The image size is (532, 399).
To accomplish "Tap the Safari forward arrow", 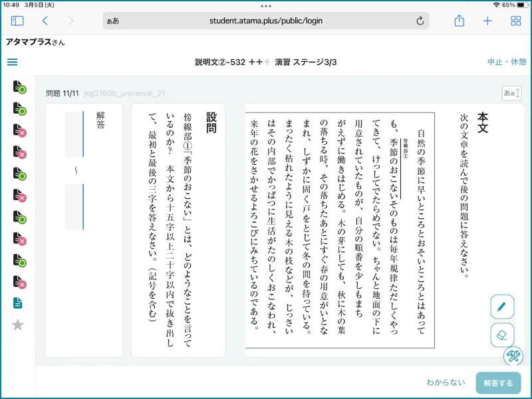I will (70, 21).
